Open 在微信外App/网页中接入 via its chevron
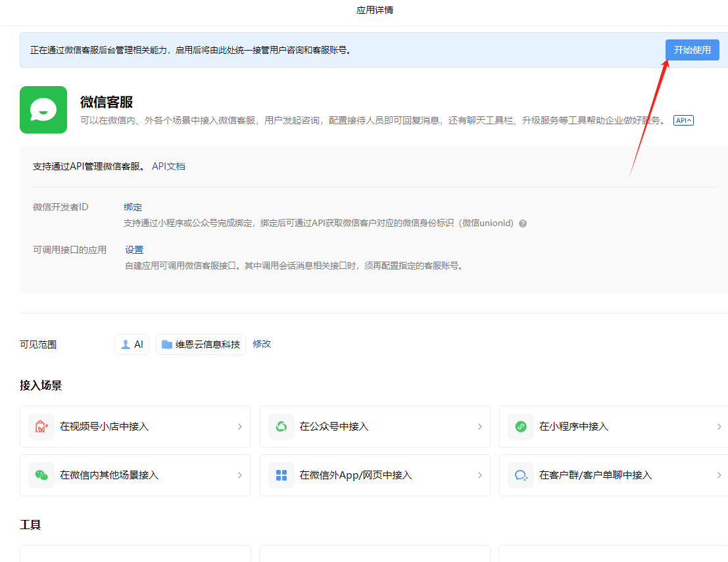This screenshot has width=728, height=562. (x=479, y=475)
